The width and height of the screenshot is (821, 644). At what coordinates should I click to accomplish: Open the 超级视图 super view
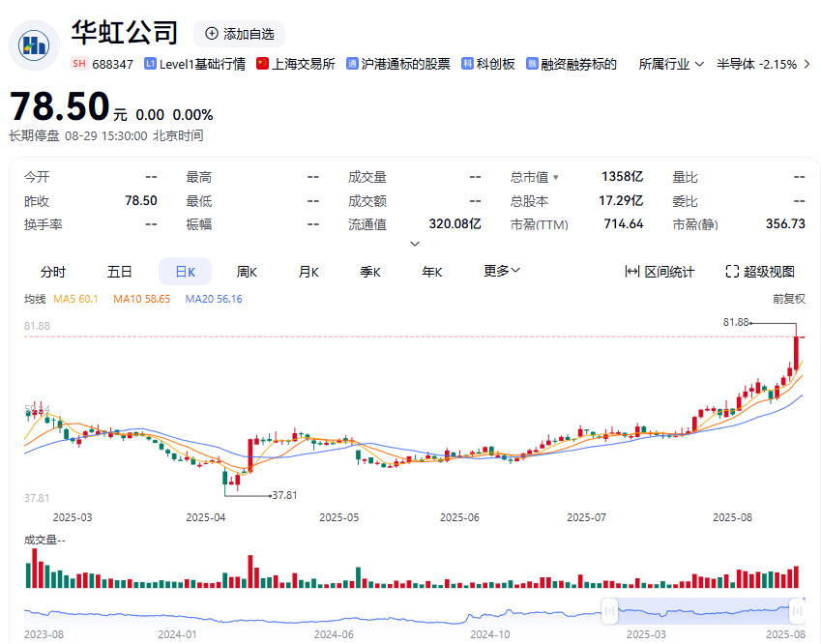[x=760, y=271]
